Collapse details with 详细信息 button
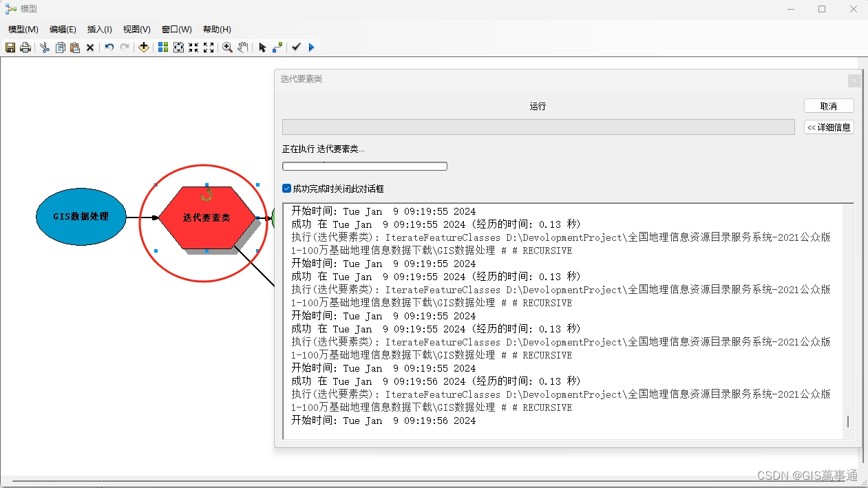868x488 pixels. (x=828, y=127)
